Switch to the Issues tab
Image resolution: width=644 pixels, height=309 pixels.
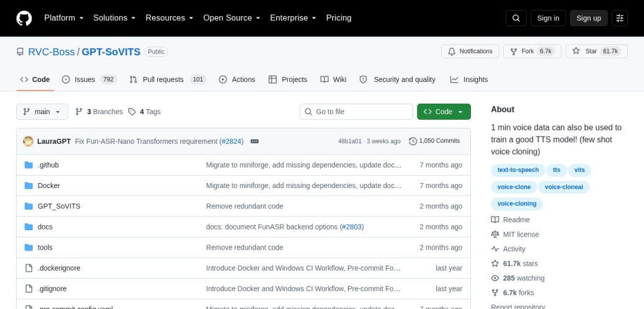coord(89,79)
